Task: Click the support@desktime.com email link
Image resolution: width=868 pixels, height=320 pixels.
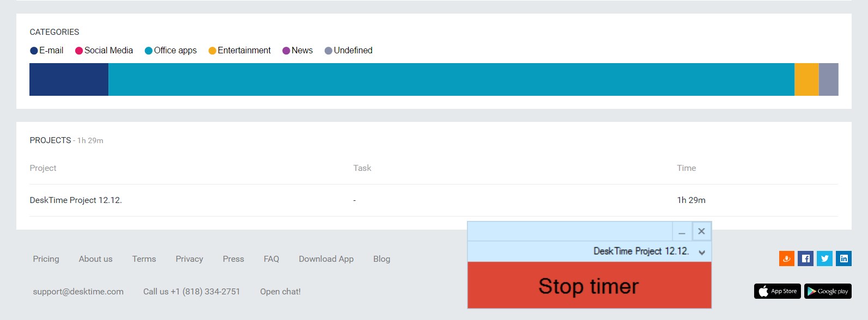Action: point(78,292)
